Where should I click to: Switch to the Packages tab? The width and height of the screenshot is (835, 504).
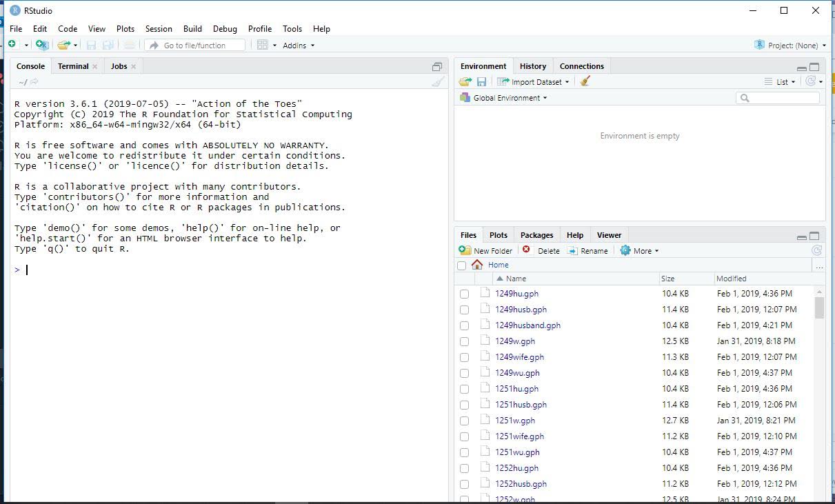pyautogui.click(x=536, y=235)
